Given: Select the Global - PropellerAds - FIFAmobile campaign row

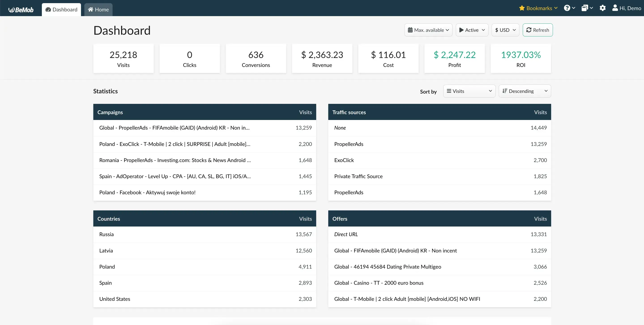Looking at the screenshot, I should pyautogui.click(x=205, y=128).
